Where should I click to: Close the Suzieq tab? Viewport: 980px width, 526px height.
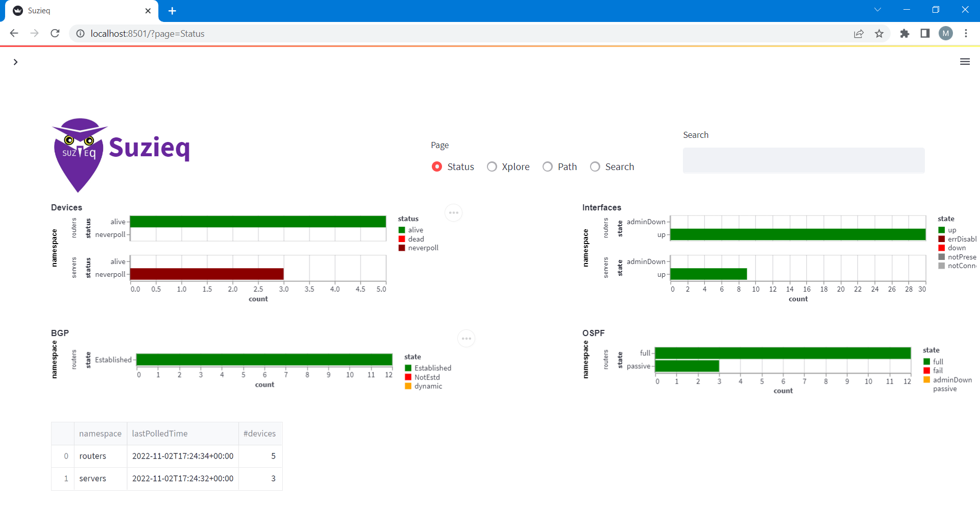coord(148,11)
